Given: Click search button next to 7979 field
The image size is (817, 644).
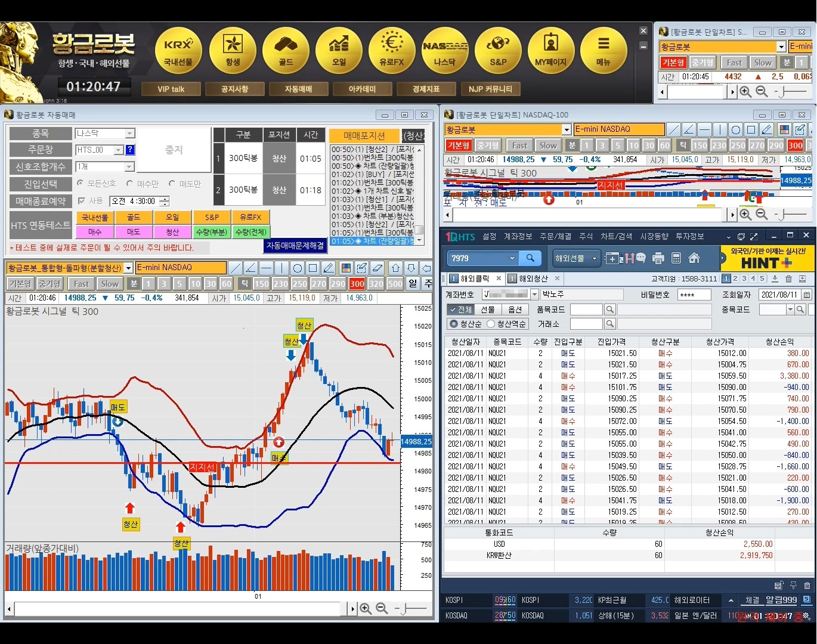Looking at the screenshot, I should (530, 258).
